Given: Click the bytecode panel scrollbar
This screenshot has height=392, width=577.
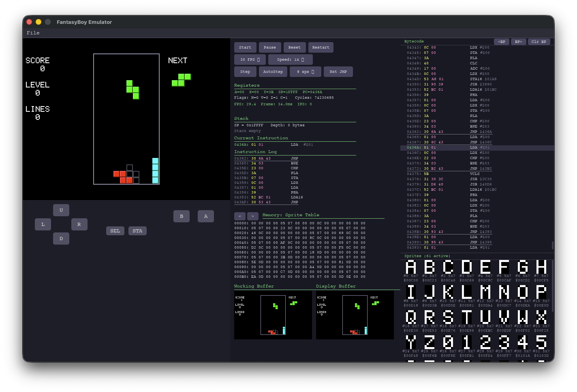Looking at the screenshot, I should 553,245.
